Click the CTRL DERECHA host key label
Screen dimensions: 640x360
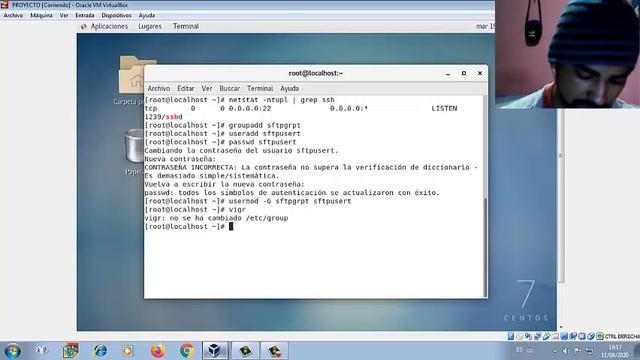click(x=622, y=336)
